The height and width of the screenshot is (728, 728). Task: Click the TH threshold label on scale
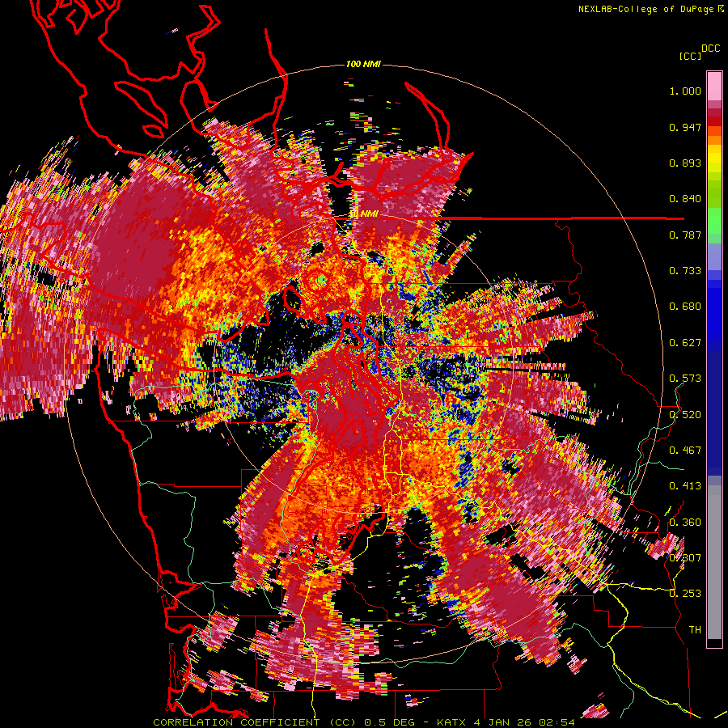click(695, 629)
